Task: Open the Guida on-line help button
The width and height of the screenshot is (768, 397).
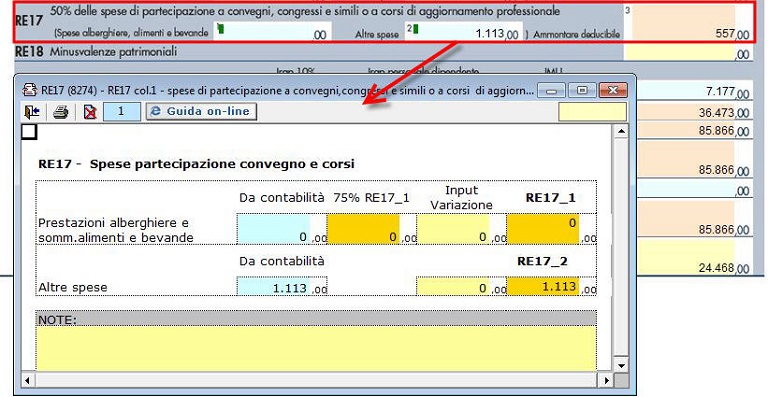Action: point(201,111)
